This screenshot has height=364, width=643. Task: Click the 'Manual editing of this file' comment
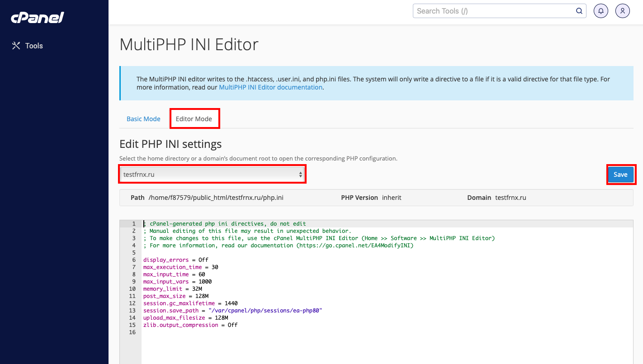click(247, 231)
